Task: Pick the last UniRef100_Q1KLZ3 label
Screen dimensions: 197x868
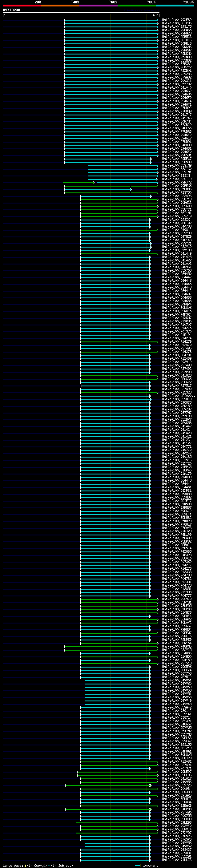Action: [x=176, y=860]
